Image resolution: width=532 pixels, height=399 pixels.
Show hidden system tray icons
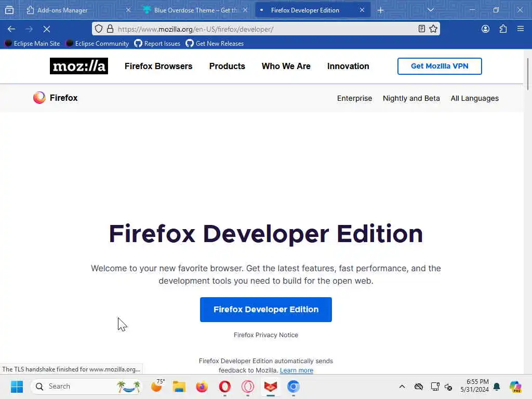pyautogui.click(x=402, y=387)
